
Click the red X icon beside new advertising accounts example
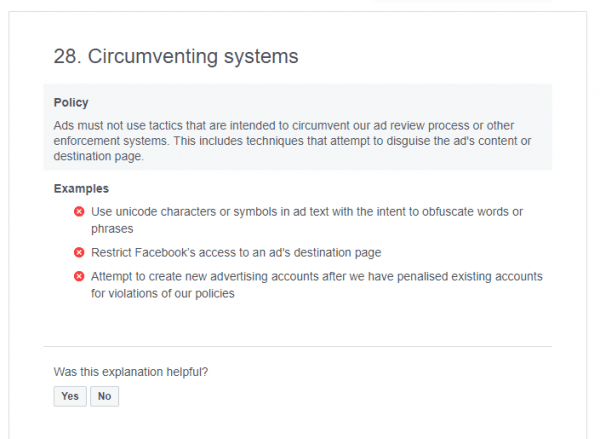pyautogui.click(x=79, y=276)
